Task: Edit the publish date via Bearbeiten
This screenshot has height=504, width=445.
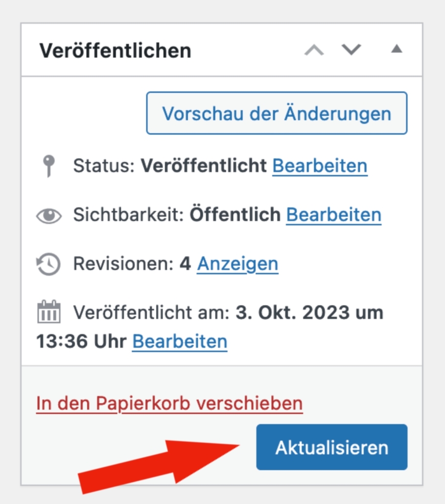Action: 180,342
